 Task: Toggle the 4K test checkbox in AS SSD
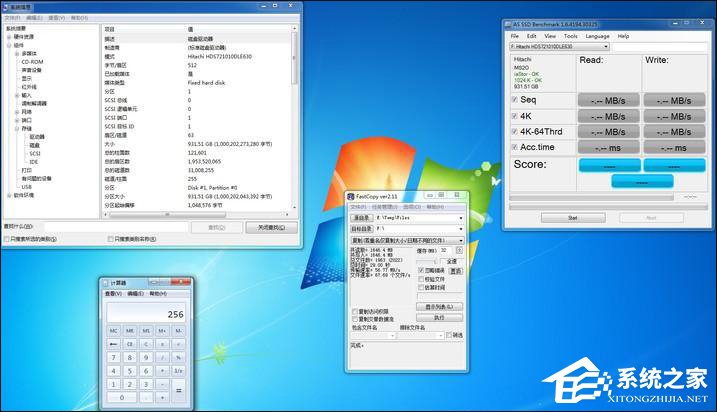[x=514, y=116]
